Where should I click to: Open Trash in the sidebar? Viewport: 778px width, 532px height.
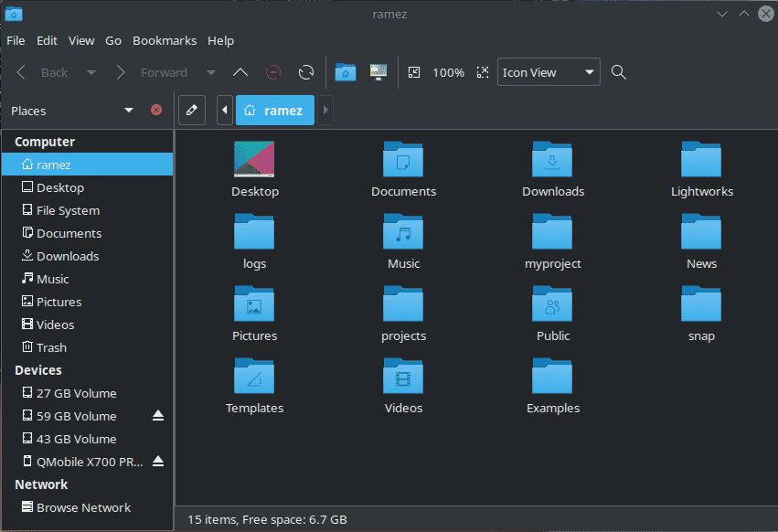click(88, 347)
